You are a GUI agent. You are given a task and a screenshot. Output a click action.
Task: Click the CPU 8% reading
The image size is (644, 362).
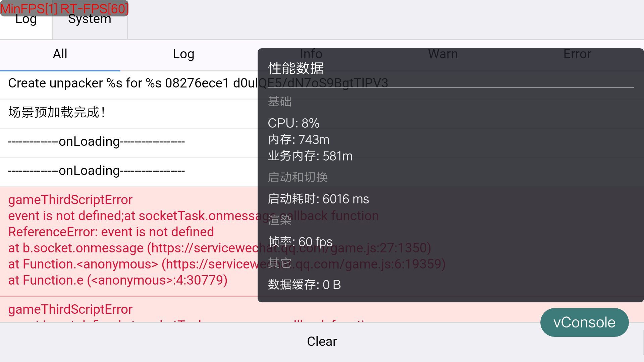(293, 123)
